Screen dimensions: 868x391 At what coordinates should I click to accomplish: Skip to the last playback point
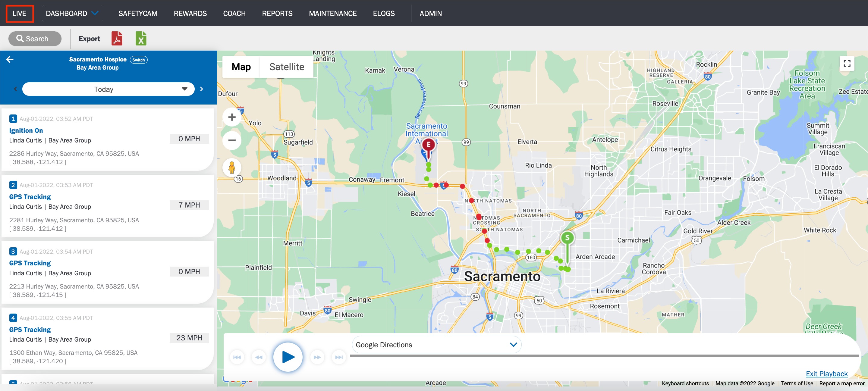pos(339,357)
